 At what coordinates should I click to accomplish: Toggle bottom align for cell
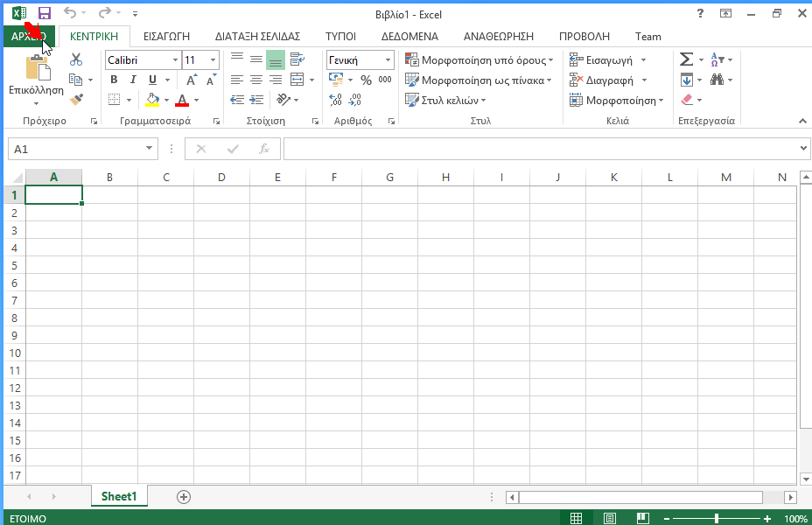point(276,60)
